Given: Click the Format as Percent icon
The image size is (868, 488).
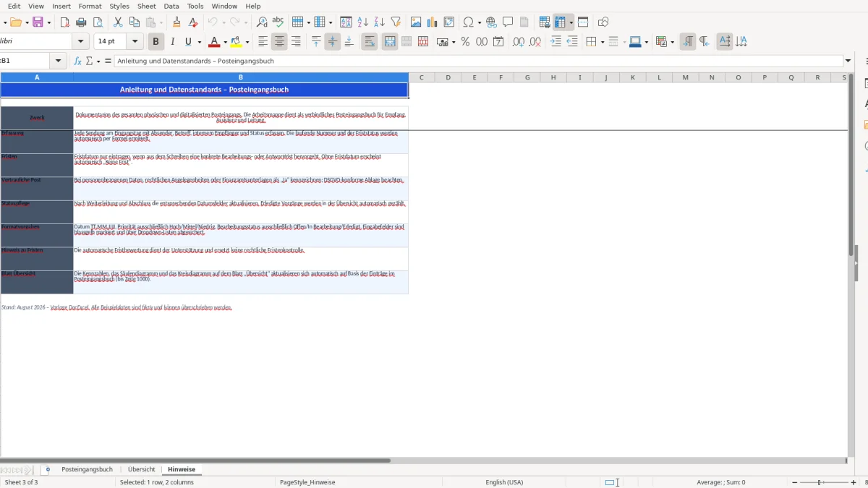Looking at the screenshot, I should click(x=465, y=42).
